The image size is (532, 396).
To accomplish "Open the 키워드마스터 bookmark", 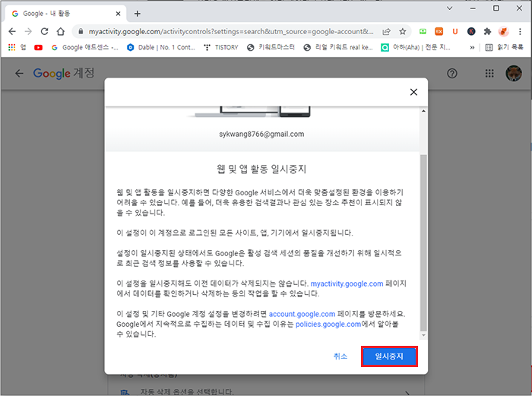I will [x=271, y=48].
